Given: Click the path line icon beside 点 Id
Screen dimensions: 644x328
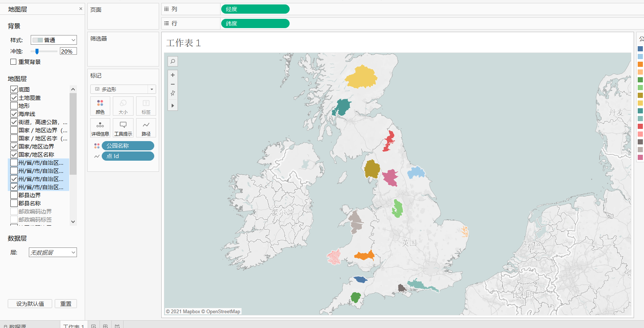Looking at the screenshot, I should click(x=97, y=156).
